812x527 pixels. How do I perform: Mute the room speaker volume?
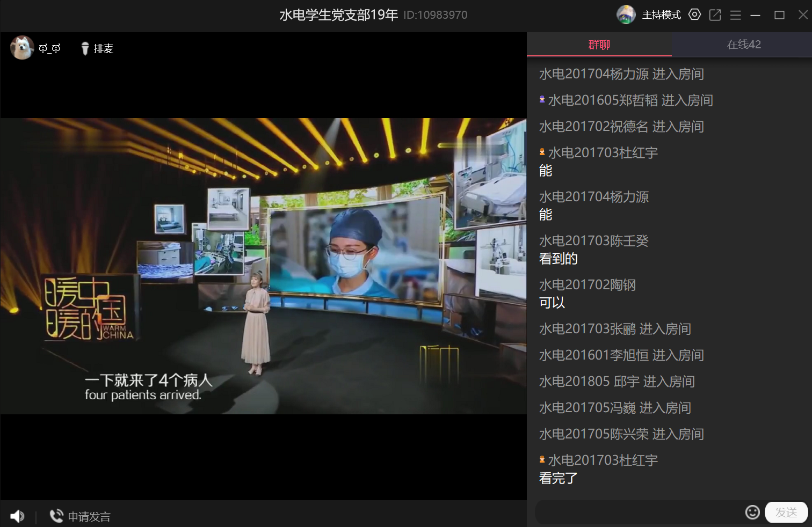point(17,516)
